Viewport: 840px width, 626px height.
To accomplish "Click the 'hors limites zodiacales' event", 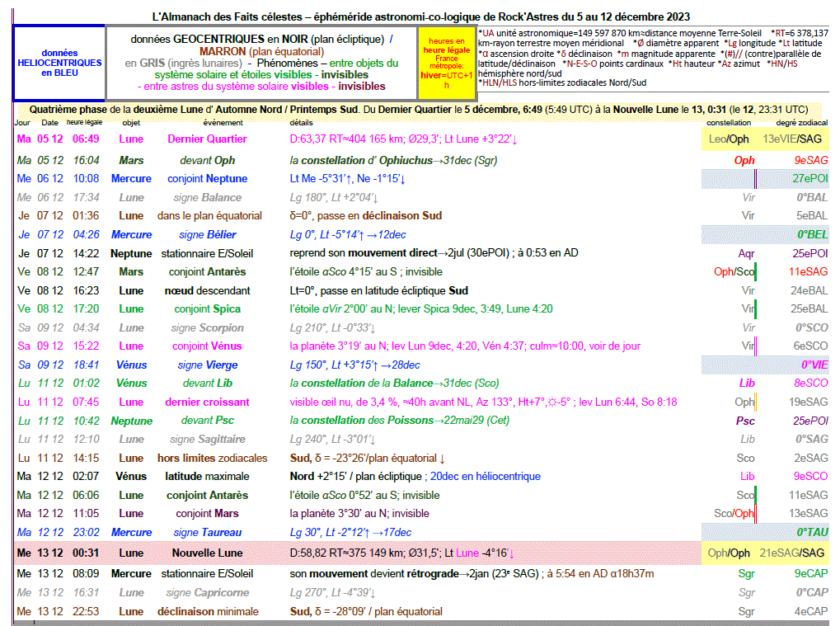I will click(x=212, y=458).
